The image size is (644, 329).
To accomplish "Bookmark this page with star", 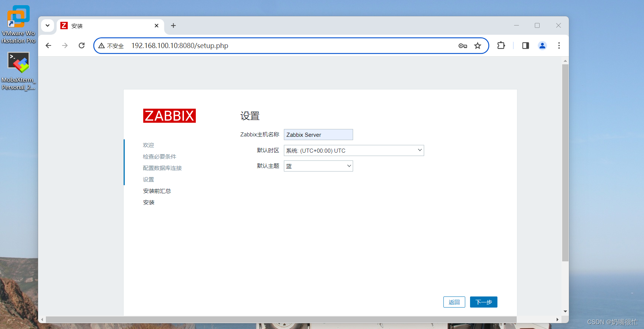I will coord(478,46).
